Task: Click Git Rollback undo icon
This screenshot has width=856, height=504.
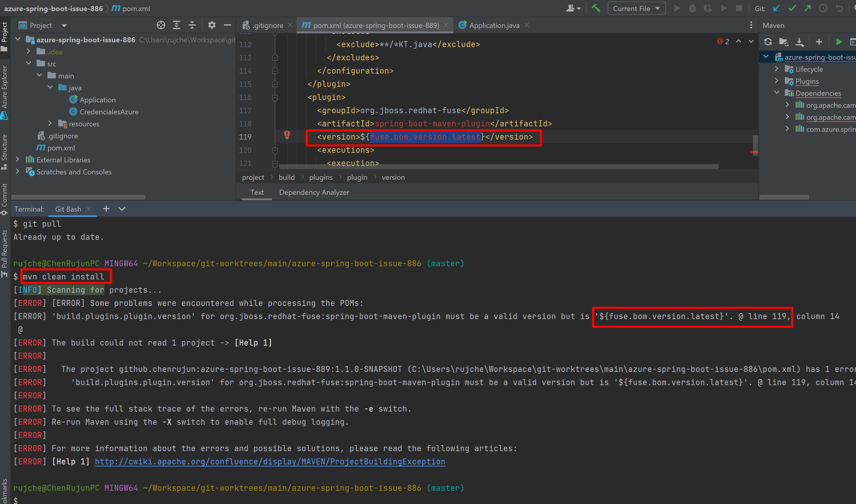Action: tap(839, 8)
